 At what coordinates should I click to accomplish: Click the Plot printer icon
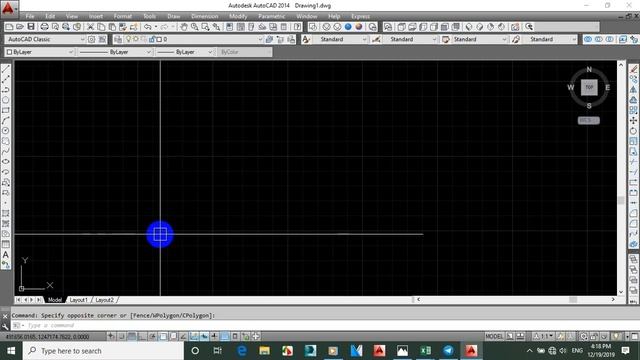(x=44, y=27)
